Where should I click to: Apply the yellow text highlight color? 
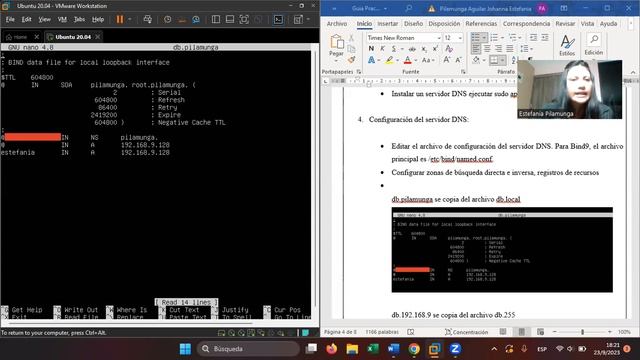pos(389,60)
